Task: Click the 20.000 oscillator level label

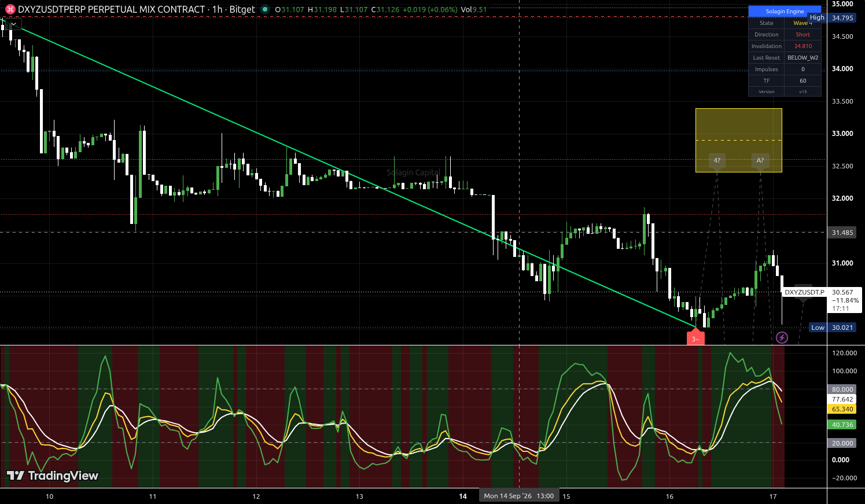Action: 842,443
